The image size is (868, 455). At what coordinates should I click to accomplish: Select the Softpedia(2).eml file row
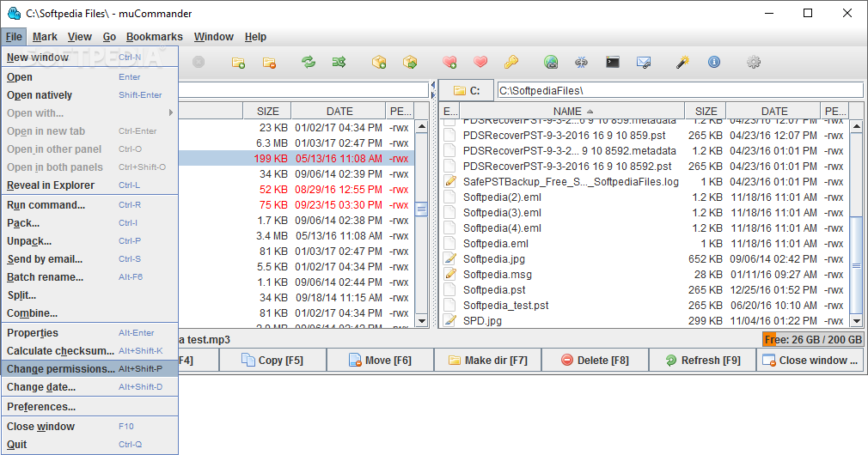pyautogui.click(x=645, y=197)
